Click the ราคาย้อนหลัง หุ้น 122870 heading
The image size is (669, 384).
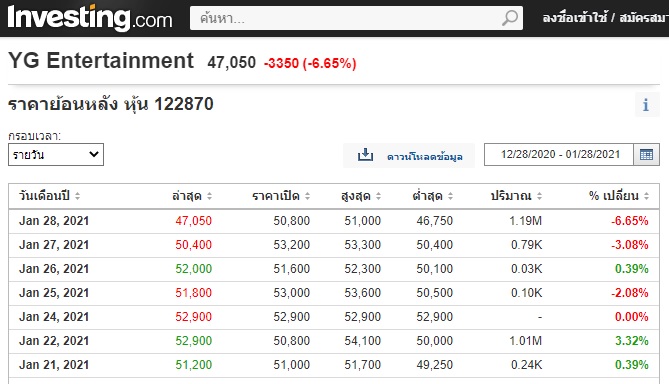click(111, 104)
